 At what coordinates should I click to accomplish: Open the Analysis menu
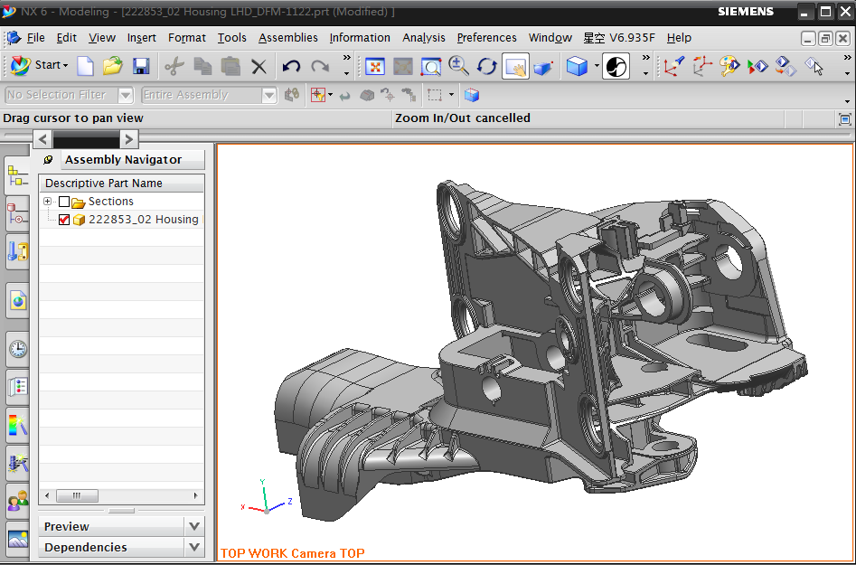[424, 38]
